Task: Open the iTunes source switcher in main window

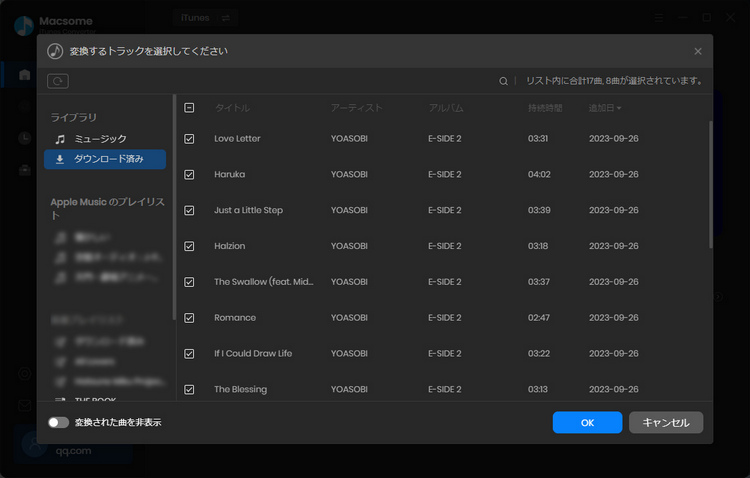Action: tap(205, 18)
